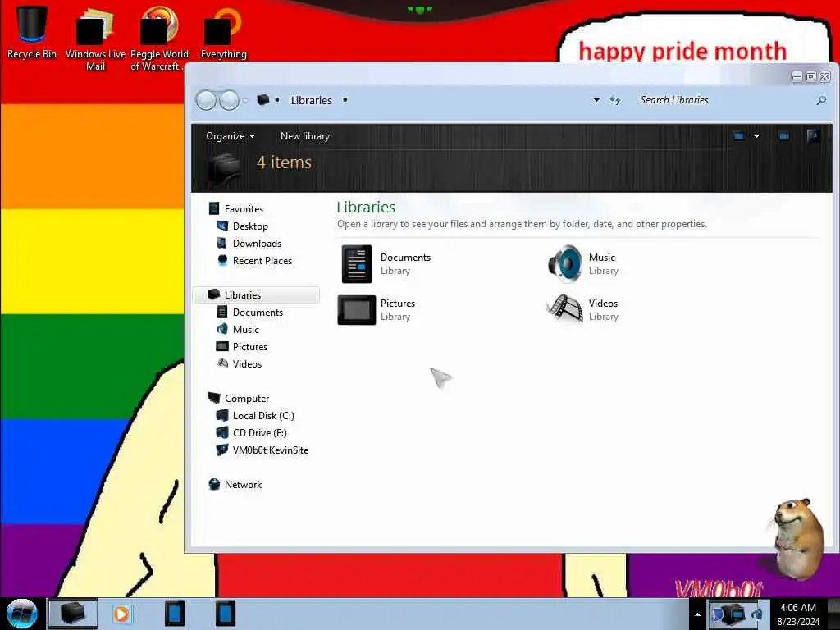Open Recent Places in the sidebar

click(254, 260)
